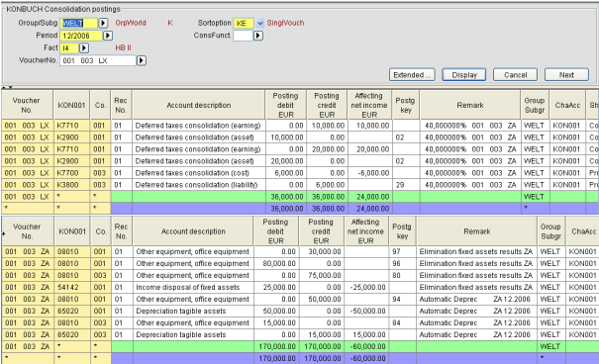
Task: Click the Next button
Action: (x=566, y=75)
